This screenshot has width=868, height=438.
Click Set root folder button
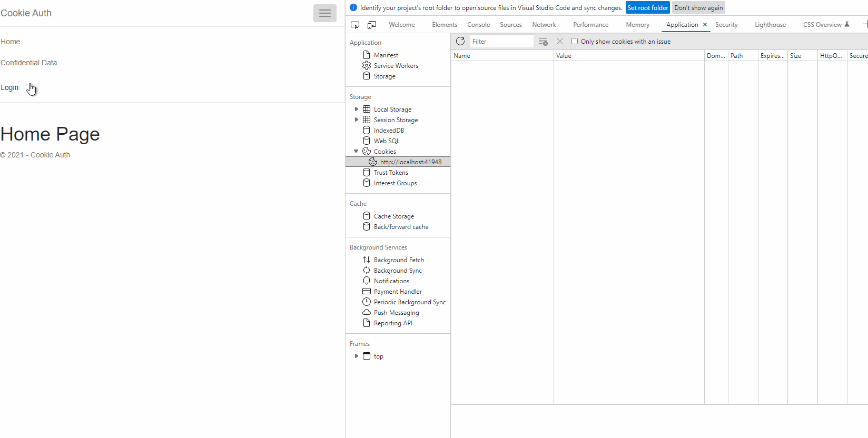[x=647, y=7]
